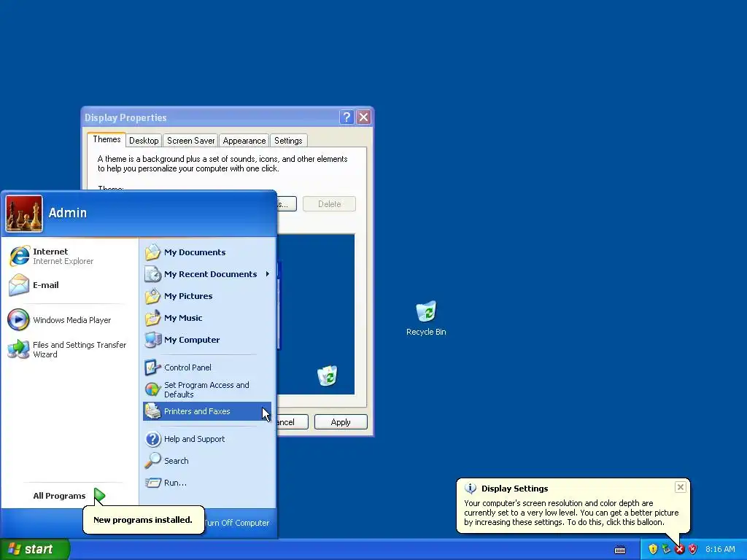747x560 pixels.
Task: Start Files and Settings Transfer Wizard
Action: point(71,349)
